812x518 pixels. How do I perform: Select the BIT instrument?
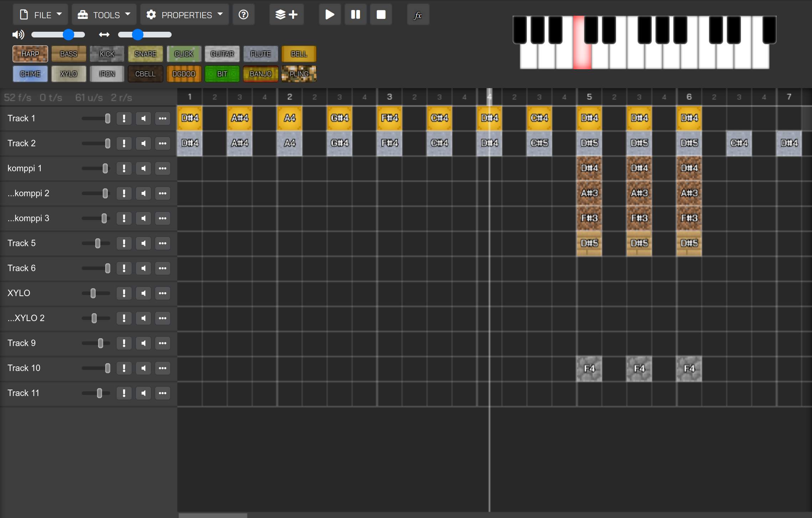pyautogui.click(x=222, y=74)
